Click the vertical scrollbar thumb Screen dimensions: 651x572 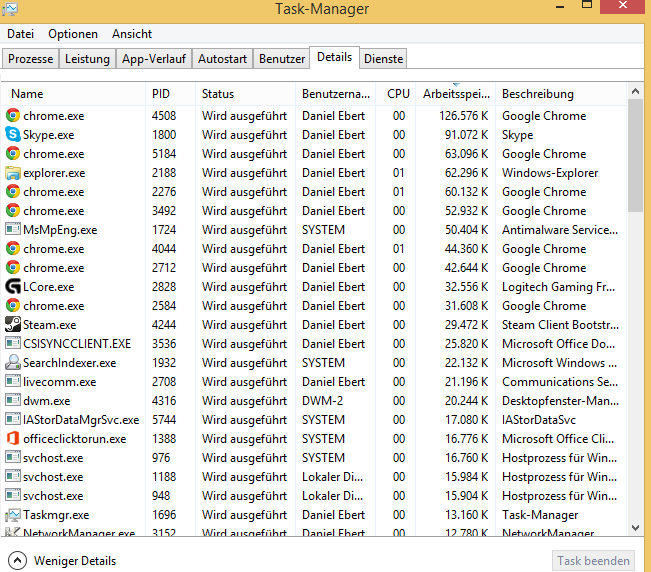click(x=635, y=156)
